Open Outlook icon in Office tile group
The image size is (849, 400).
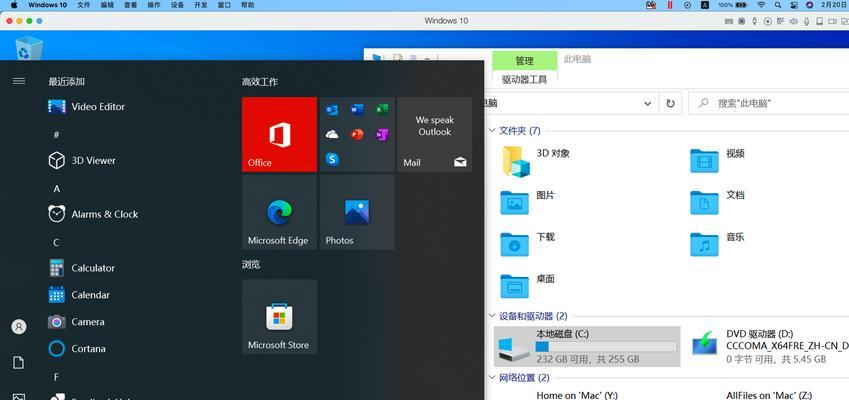point(332,110)
